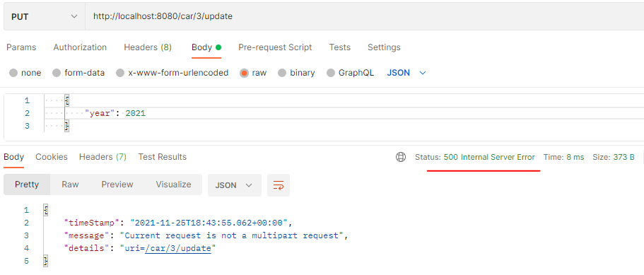Expand the blue JSON body type dropdown

(x=406, y=73)
